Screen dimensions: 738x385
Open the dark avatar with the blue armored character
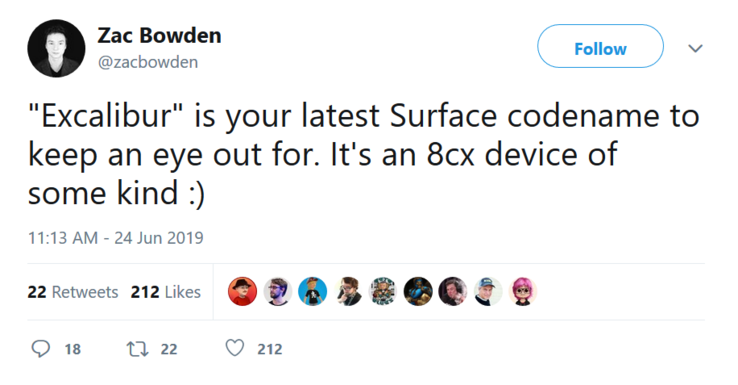point(418,291)
